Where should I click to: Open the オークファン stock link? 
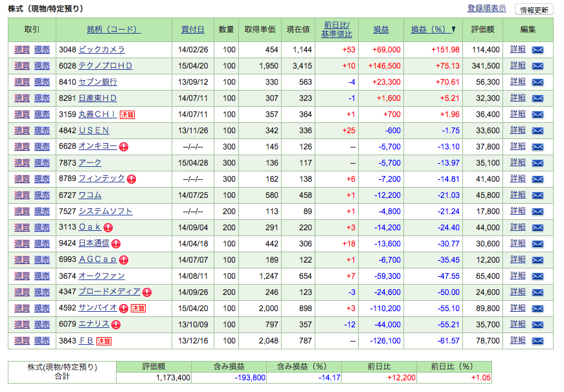click(102, 276)
